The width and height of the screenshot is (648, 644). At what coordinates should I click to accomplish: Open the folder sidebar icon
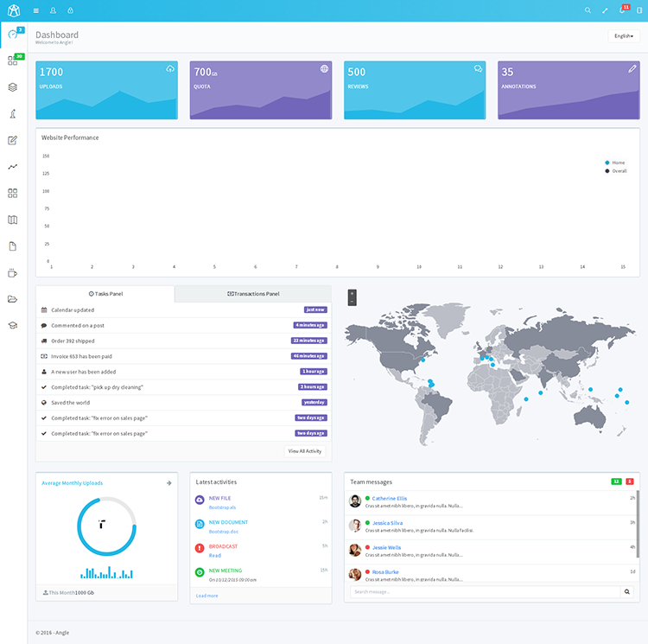point(13,299)
